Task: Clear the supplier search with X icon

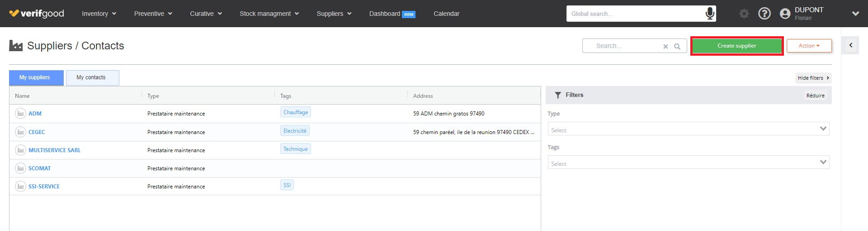Action: pos(665,46)
